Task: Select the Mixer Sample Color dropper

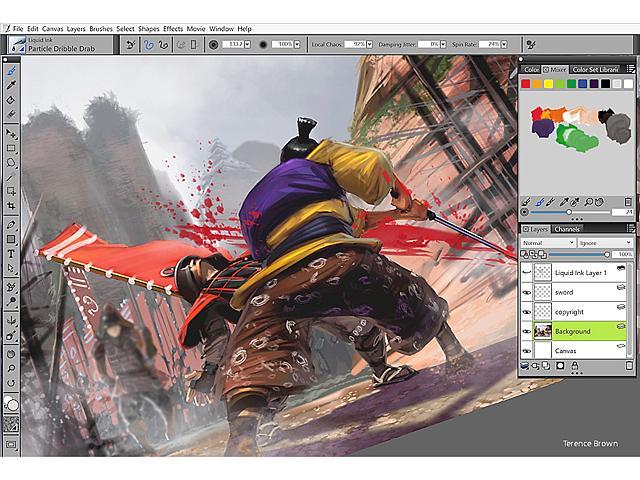Action: (x=564, y=202)
